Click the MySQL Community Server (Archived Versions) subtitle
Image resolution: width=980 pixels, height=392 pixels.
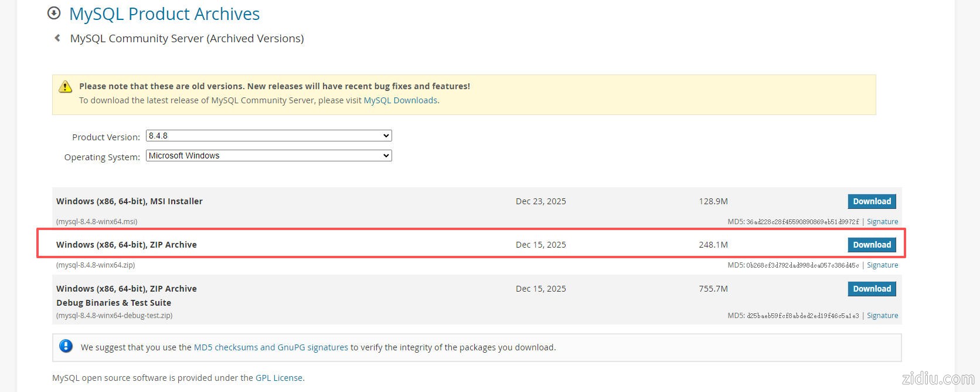coord(187,38)
